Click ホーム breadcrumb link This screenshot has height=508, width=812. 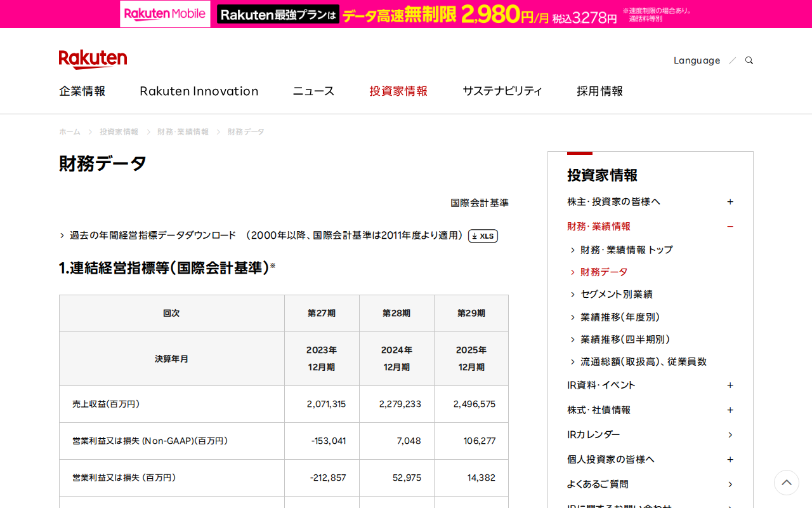[x=70, y=132]
